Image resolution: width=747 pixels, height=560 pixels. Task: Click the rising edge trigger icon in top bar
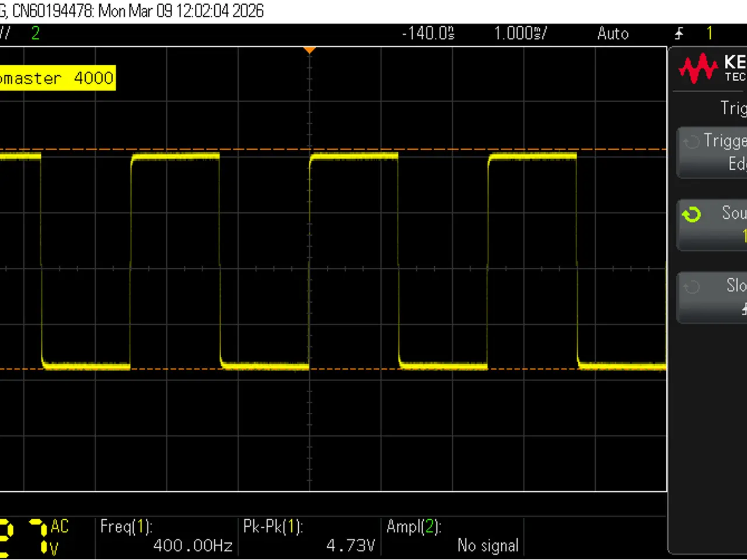click(679, 33)
